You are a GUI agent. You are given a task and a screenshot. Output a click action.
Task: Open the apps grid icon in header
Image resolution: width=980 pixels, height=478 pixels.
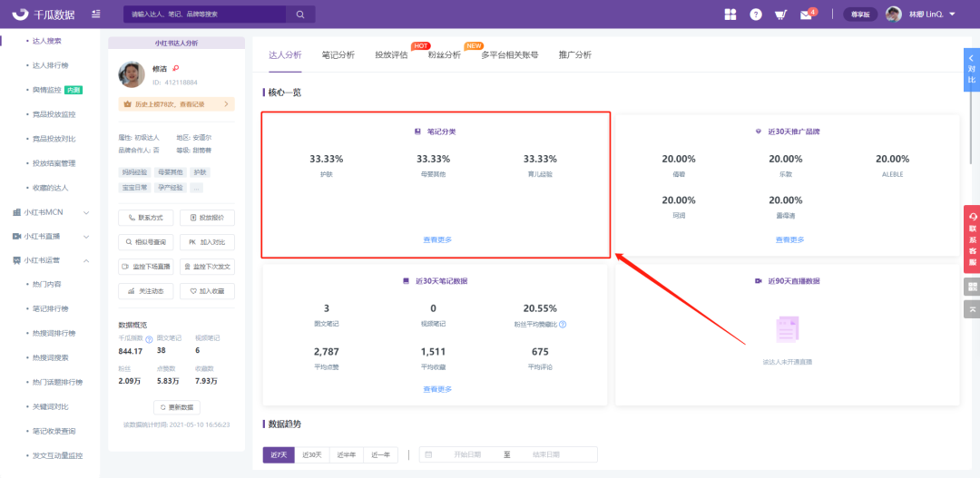[x=730, y=15]
